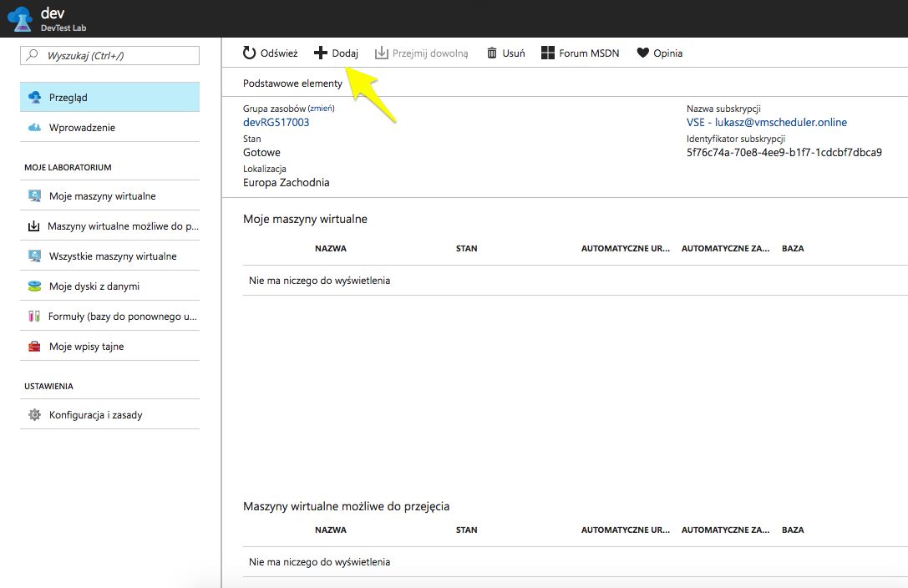Click the Moje maszyny wirtualne monitor icon

[x=35, y=195]
